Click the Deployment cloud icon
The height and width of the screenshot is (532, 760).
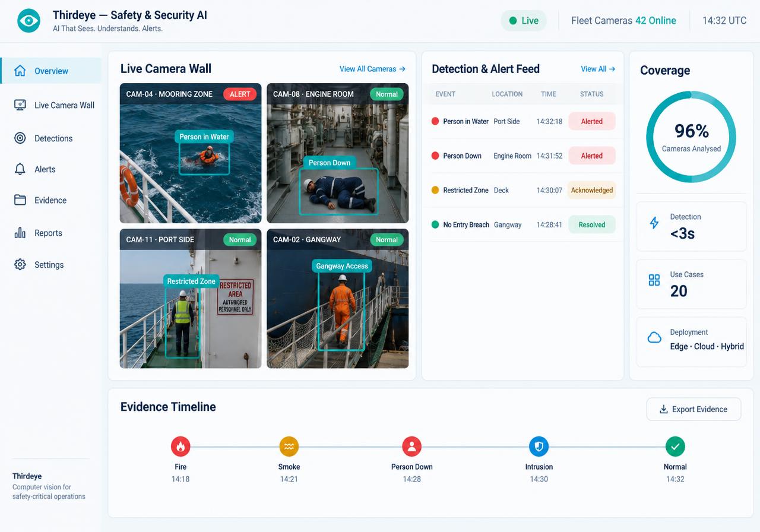pyautogui.click(x=654, y=338)
